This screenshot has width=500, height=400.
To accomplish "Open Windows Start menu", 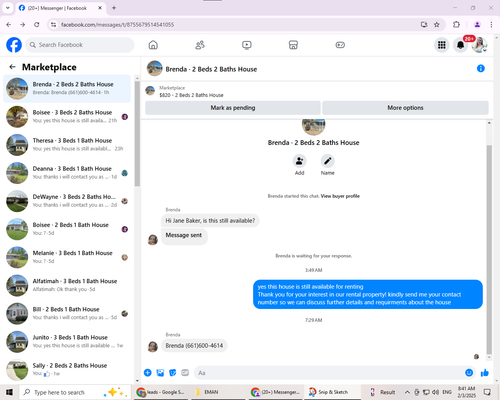I will (9, 392).
